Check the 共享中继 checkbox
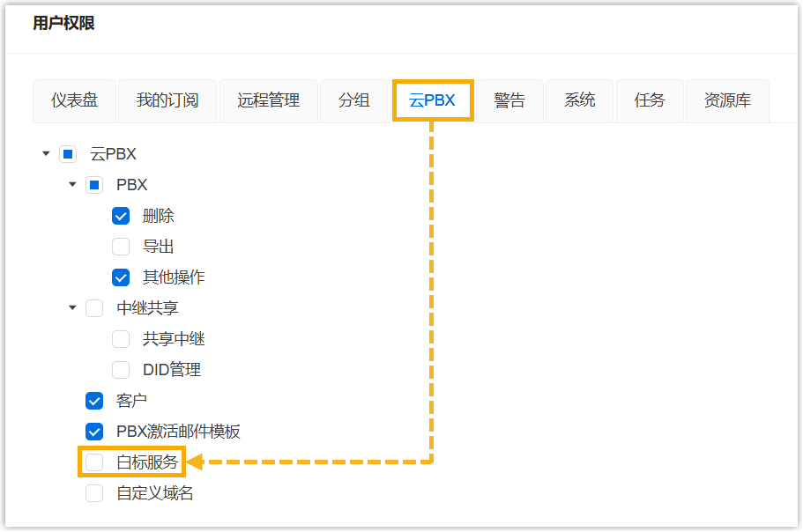 point(121,339)
